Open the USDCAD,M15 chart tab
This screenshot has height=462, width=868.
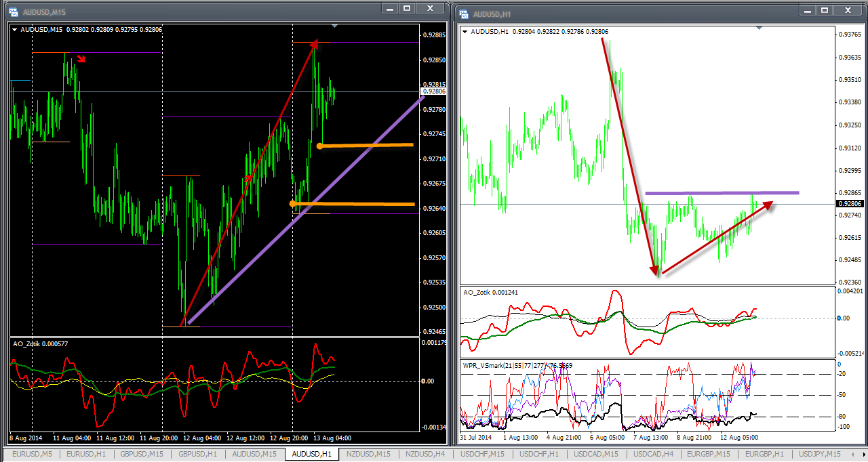pyautogui.click(x=597, y=454)
